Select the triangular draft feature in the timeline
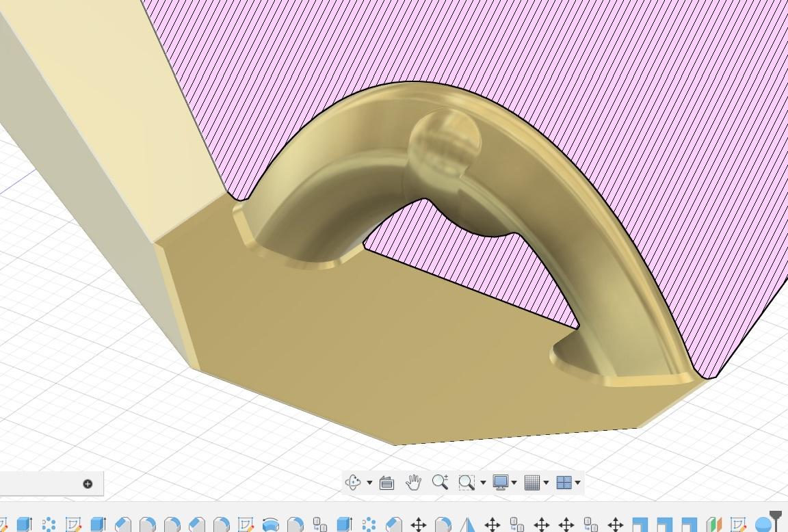The width and height of the screenshot is (788, 532). coord(467,524)
